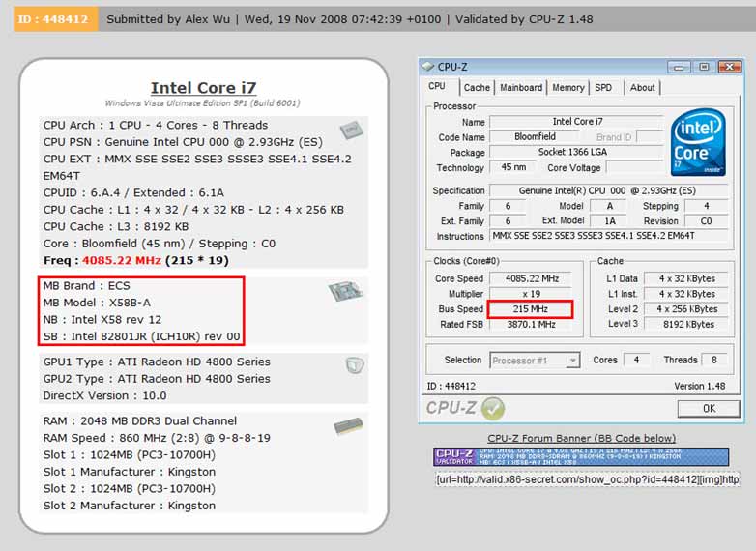Click the Name field showing Intel Core i7

coord(576,122)
